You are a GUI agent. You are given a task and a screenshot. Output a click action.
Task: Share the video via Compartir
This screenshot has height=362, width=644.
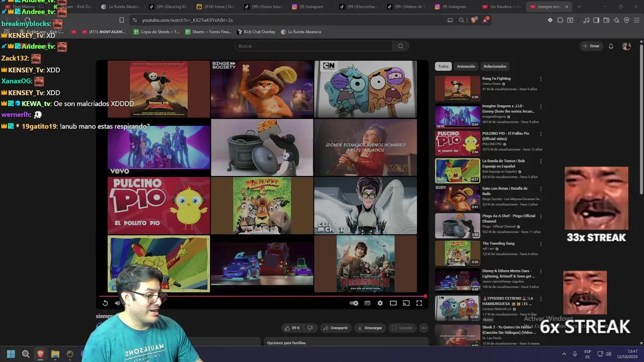(336, 328)
